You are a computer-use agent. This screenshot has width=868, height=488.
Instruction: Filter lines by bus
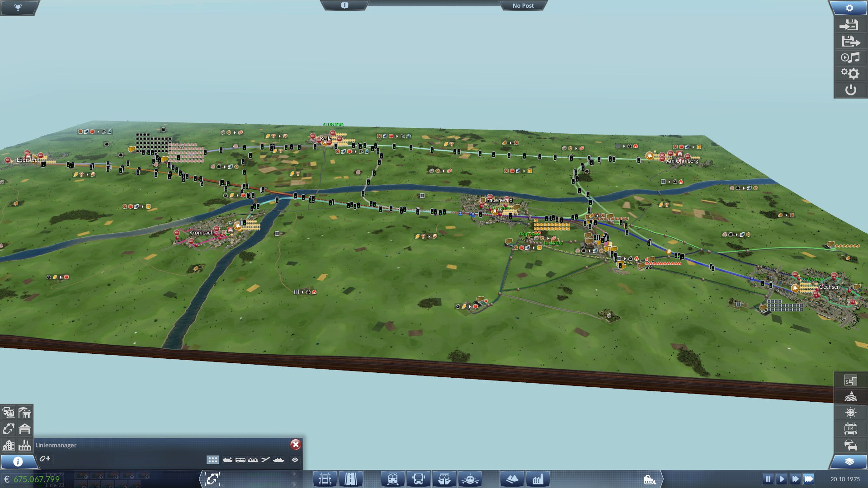(241, 460)
